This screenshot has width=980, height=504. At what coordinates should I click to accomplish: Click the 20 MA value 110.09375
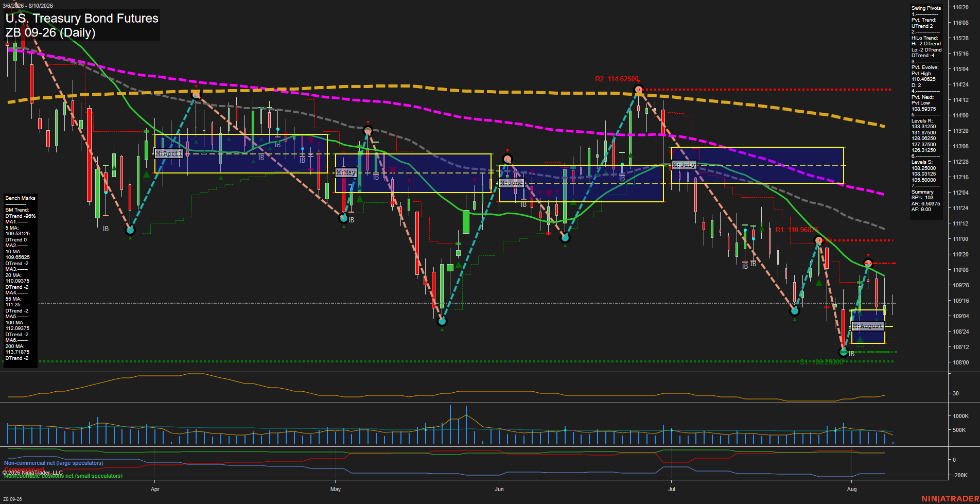[17, 281]
